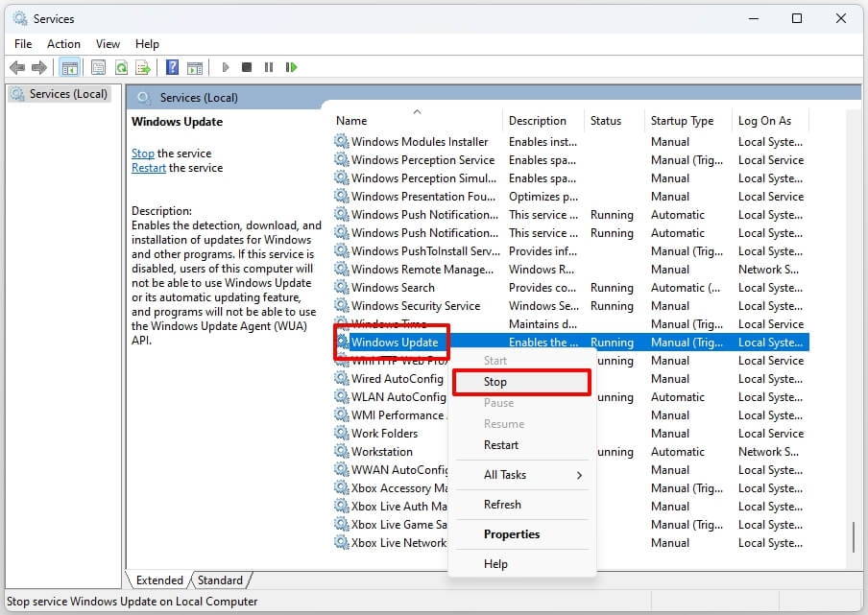Click the gear icon beside WLAN AutoConfig
Viewport: 868px width, 615px height.
[342, 397]
